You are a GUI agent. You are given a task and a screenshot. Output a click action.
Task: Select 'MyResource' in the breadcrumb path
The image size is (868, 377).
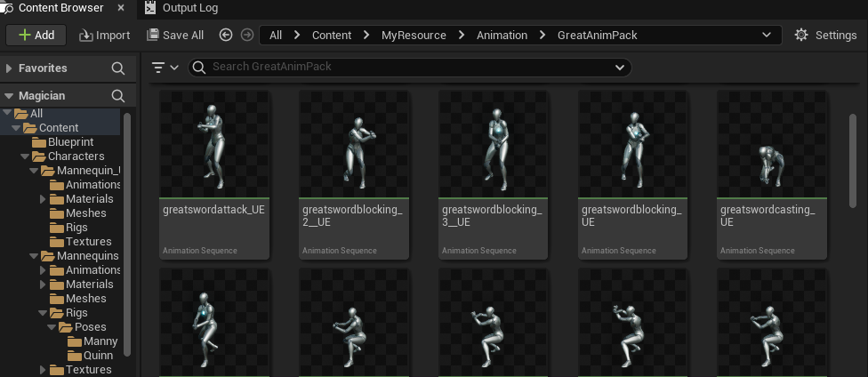[414, 35]
